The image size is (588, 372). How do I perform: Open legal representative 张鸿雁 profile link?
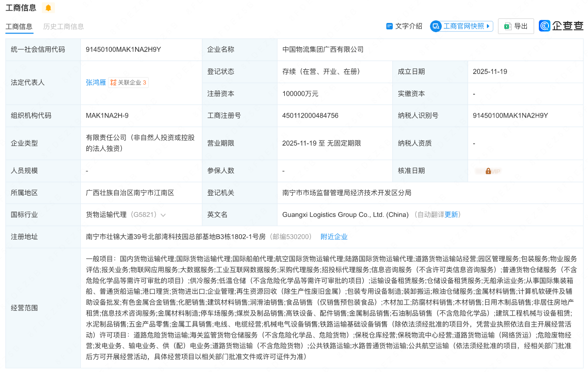click(95, 83)
